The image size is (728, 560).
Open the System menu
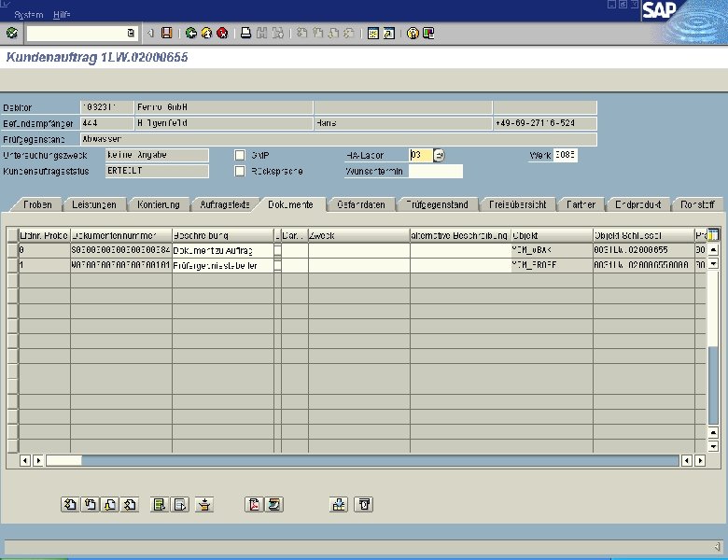pyautogui.click(x=28, y=15)
